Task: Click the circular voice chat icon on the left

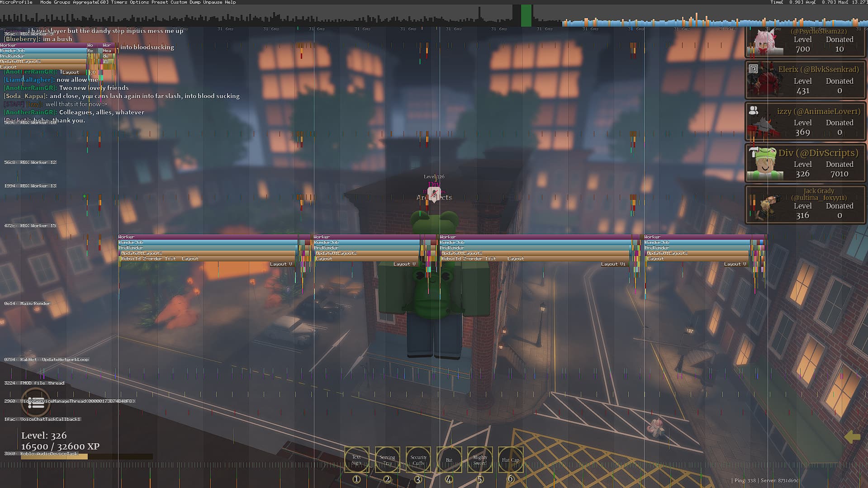Action: [x=36, y=403]
